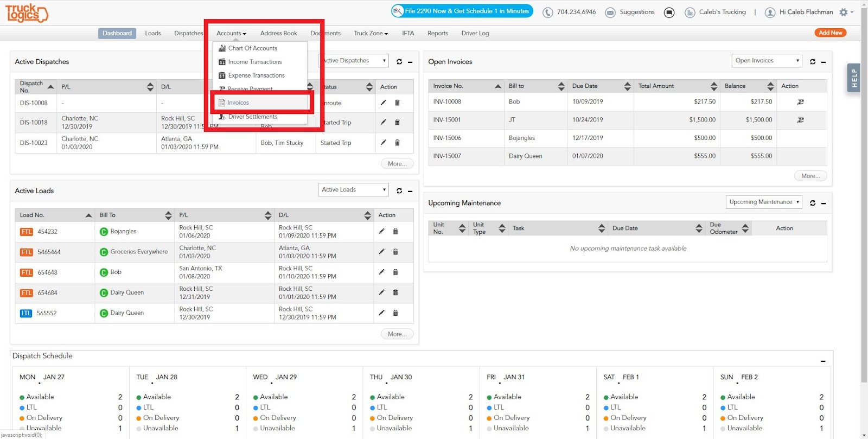This screenshot has width=868, height=439.
Task: Edit the Dairy Queen load 654684
Action: 382,292
